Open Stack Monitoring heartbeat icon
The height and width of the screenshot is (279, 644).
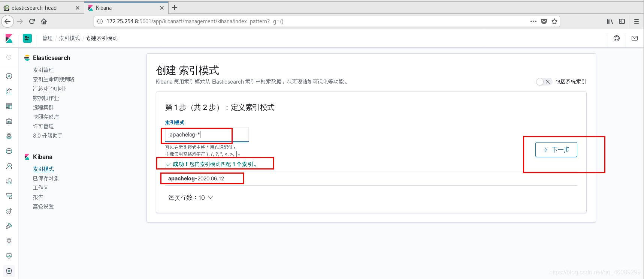click(9, 256)
